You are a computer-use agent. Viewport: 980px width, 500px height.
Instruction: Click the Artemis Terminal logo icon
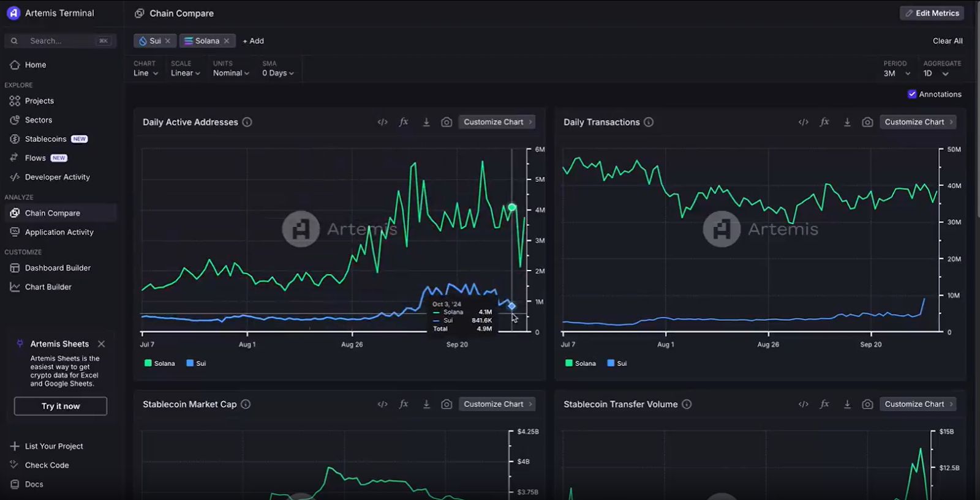coord(13,13)
